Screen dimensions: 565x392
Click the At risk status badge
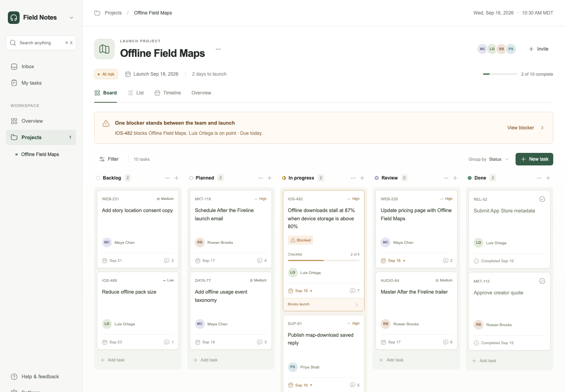(x=106, y=74)
